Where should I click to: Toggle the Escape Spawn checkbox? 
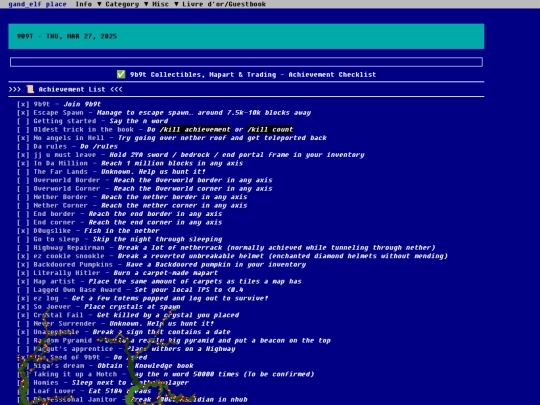23,113
